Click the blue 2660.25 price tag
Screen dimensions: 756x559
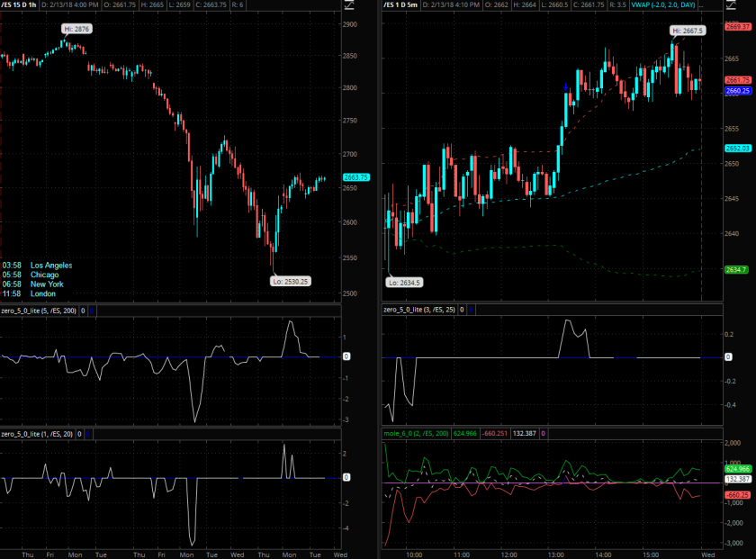738,91
